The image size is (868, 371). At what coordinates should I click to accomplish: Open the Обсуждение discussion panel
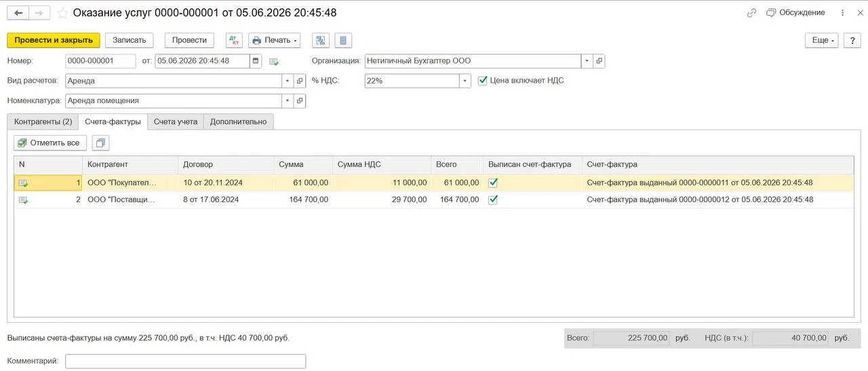pos(795,13)
